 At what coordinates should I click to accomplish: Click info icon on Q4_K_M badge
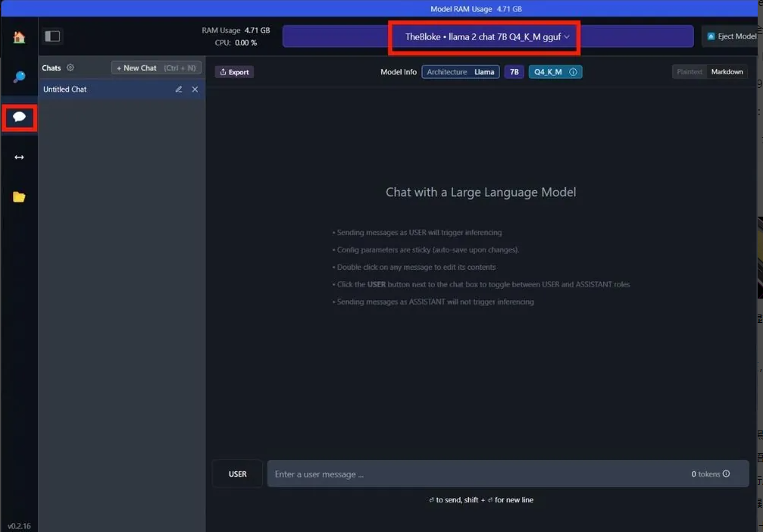coord(573,72)
